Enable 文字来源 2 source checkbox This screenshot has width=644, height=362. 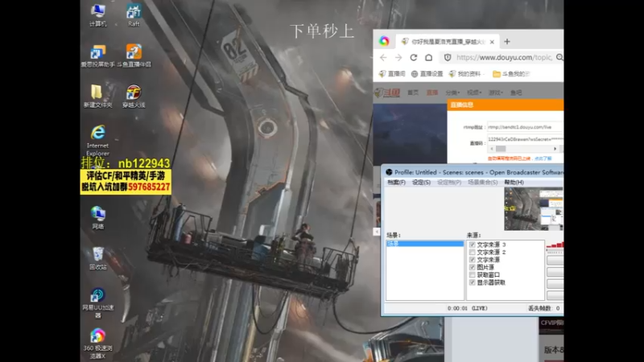pos(473,252)
